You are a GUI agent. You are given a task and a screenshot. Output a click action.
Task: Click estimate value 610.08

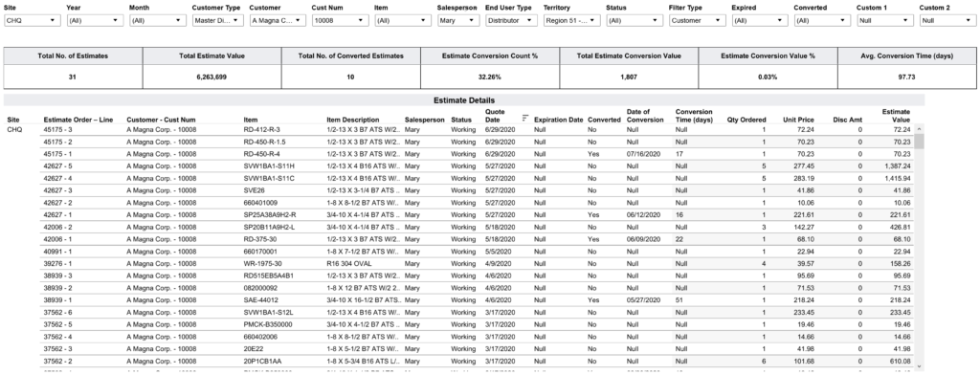pos(901,362)
